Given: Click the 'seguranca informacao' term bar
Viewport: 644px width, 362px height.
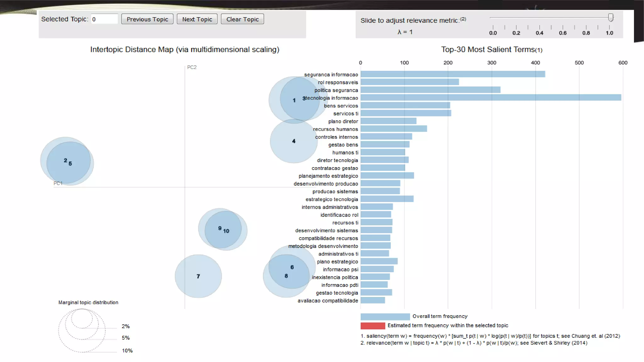Looking at the screenshot, I should (x=452, y=74).
